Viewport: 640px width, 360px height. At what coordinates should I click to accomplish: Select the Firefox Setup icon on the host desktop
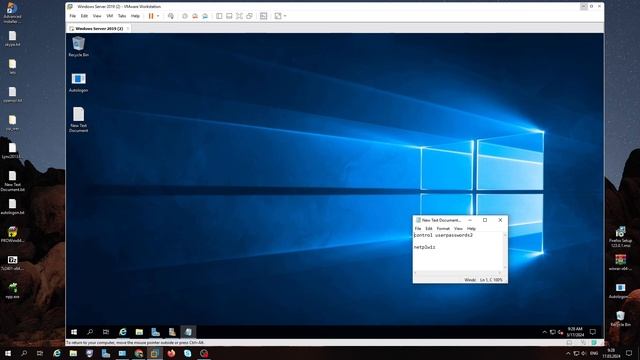(x=620, y=237)
